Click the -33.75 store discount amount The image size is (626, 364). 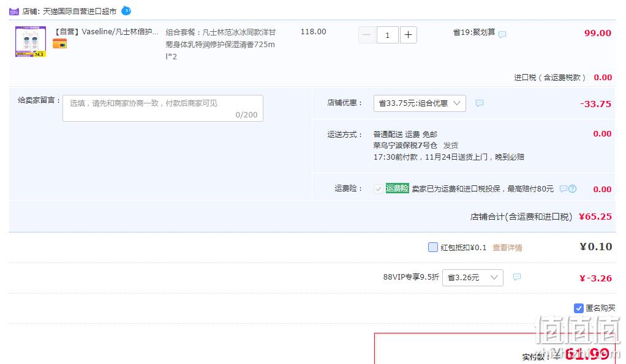(x=595, y=104)
